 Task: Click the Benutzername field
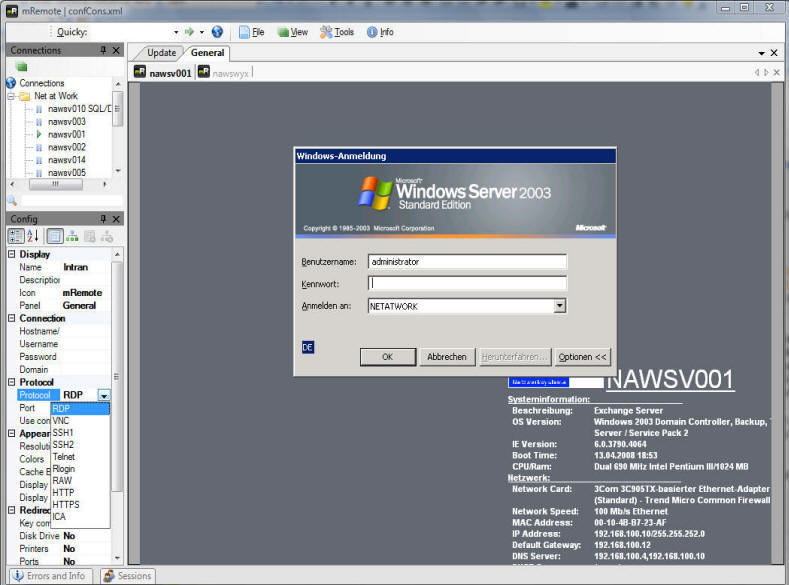[x=467, y=262]
